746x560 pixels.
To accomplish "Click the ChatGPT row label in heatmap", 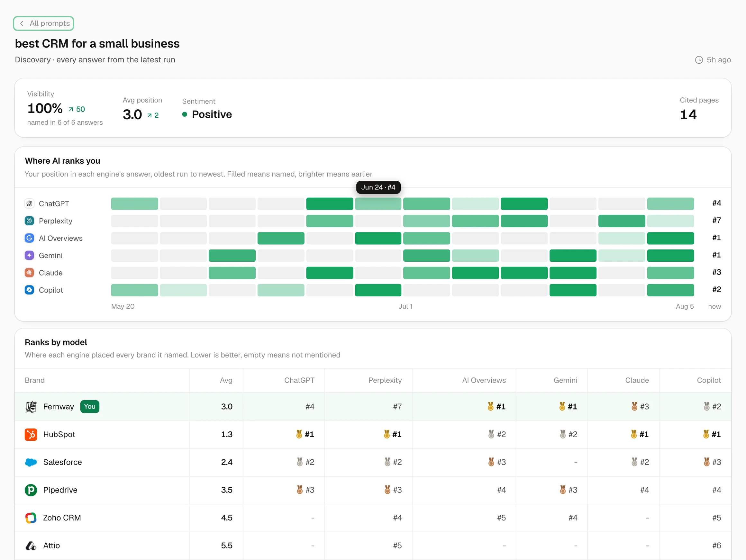I will tap(54, 203).
